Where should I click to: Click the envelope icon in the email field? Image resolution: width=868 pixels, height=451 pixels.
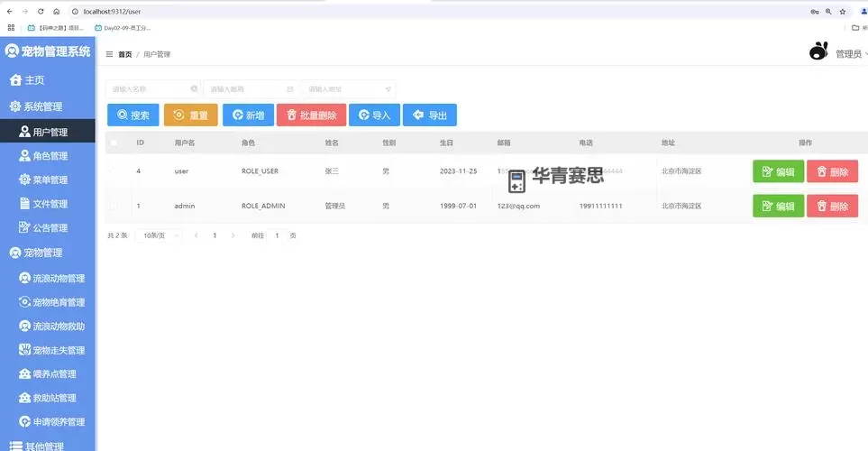click(289, 89)
